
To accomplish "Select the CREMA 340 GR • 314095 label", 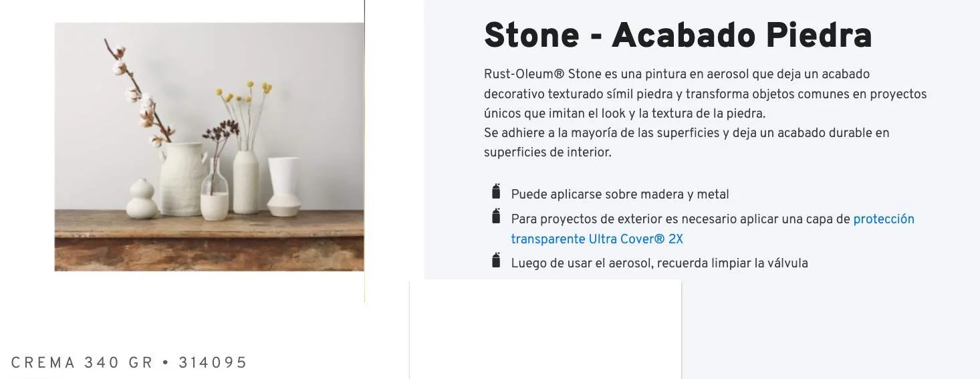I will (x=129, y=363).
